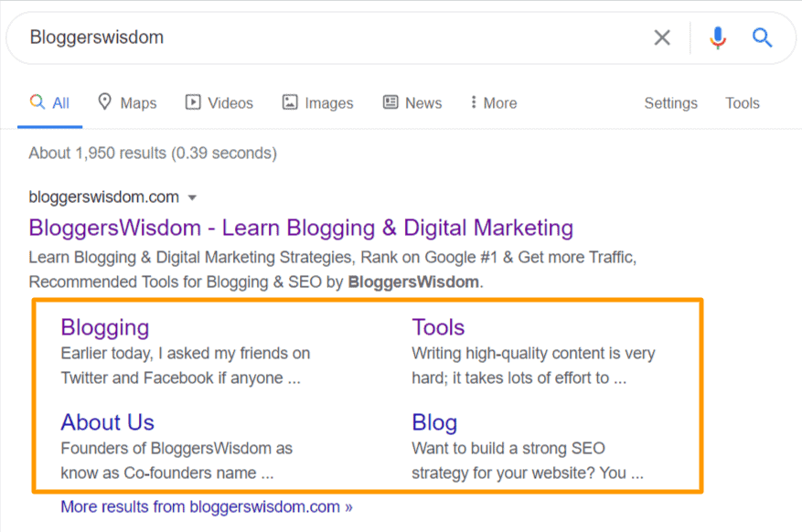Open the About Us sitelink

click(x=107, y=422)
